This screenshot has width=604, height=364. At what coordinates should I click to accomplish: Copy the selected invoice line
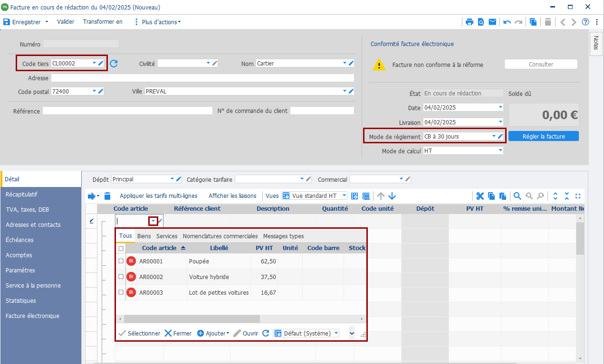[x=491, y=196]
